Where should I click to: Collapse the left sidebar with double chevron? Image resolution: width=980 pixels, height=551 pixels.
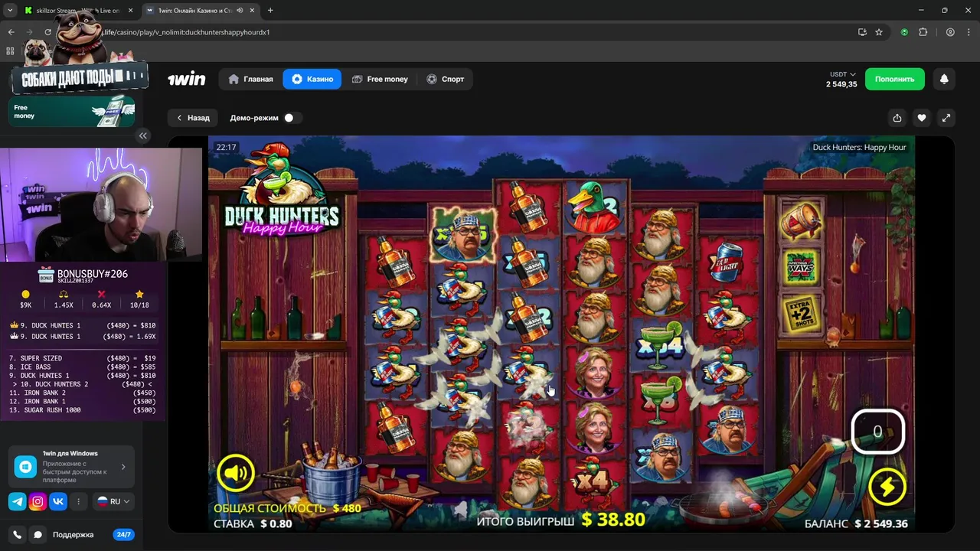[x=143, y=135]
